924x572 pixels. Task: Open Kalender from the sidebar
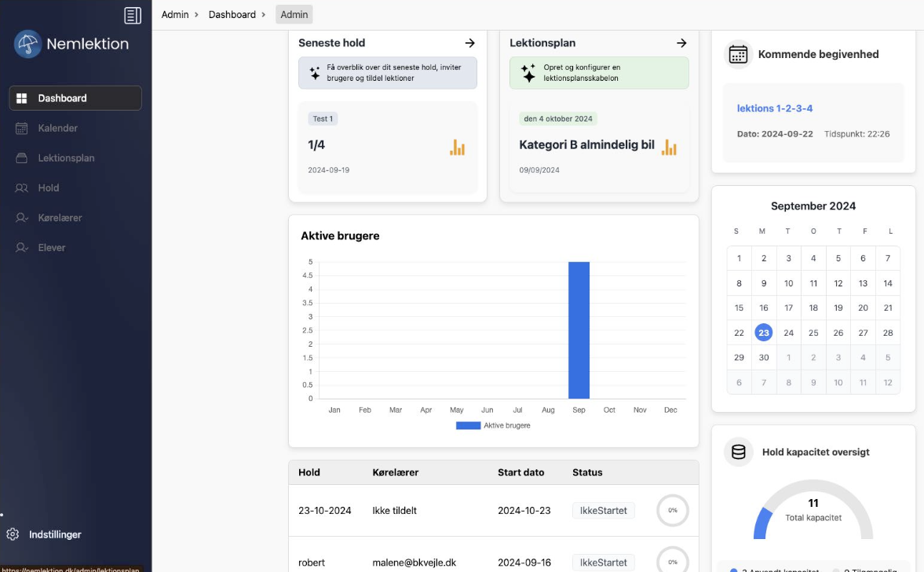tap(57, 128)
